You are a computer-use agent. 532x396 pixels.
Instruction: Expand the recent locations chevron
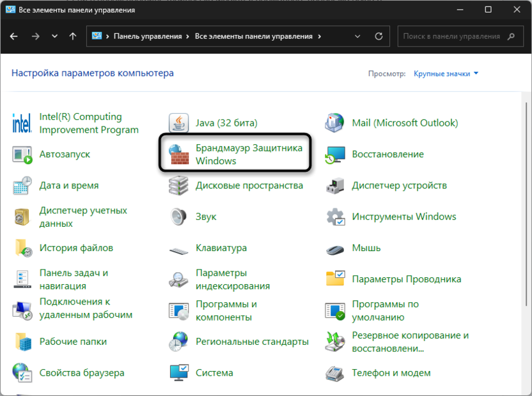click(55, 36)
